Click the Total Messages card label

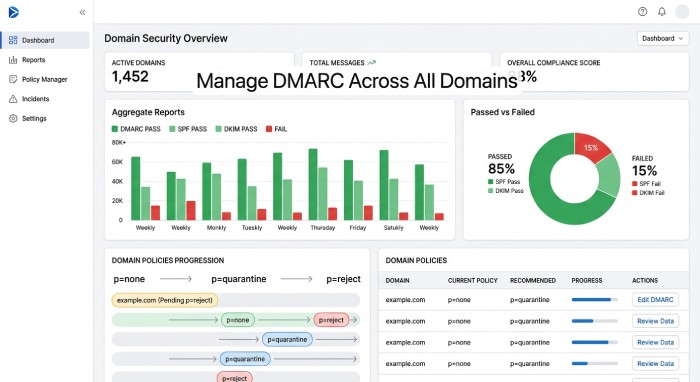[337, 63]
